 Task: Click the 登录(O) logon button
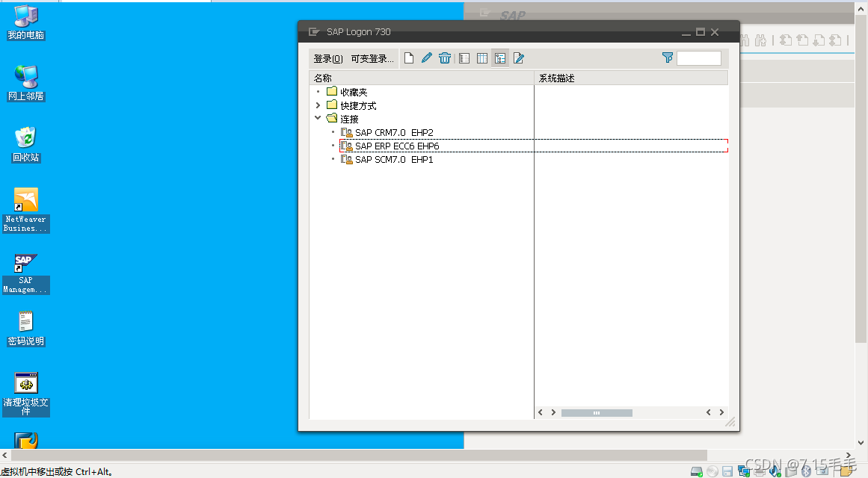[328, 59]
